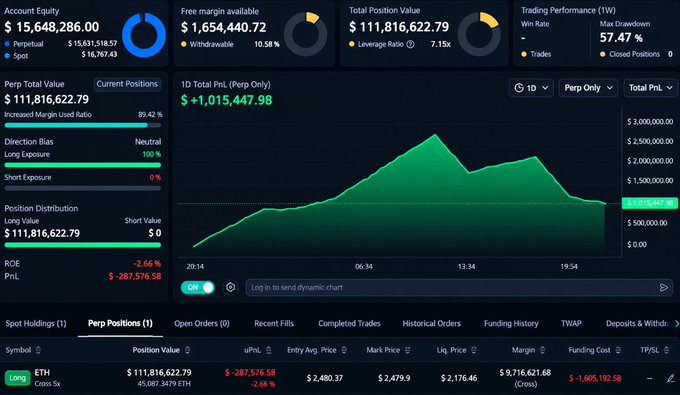Viewport: 680px width, 395px height.
Task: Click the Short Exposure progress bar
Action: 82,188
